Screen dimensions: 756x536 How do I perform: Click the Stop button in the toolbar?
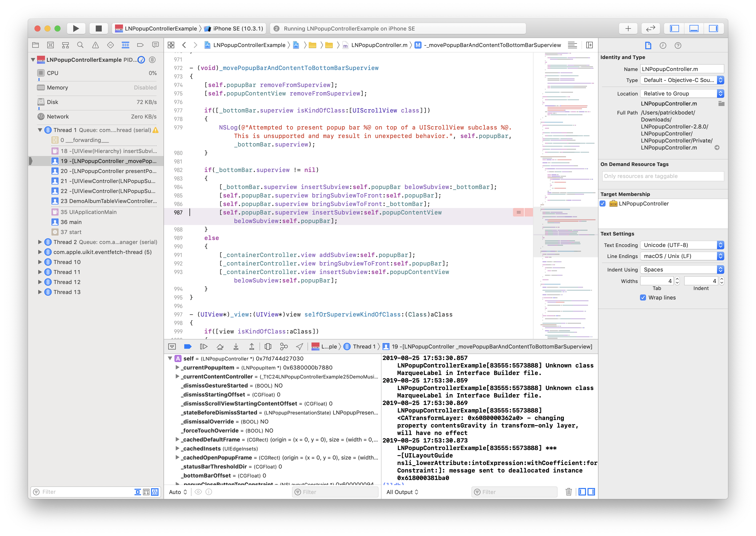click(98, 28)
